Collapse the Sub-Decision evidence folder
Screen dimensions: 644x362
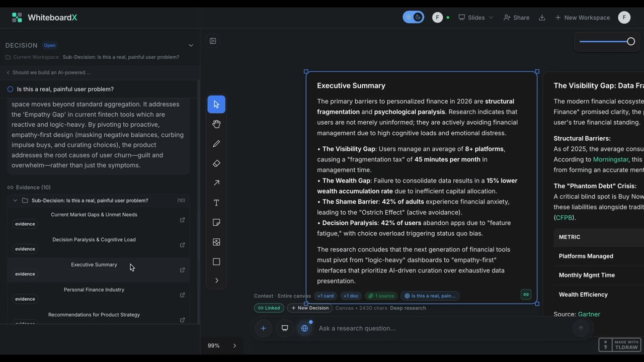click(15, 201)
